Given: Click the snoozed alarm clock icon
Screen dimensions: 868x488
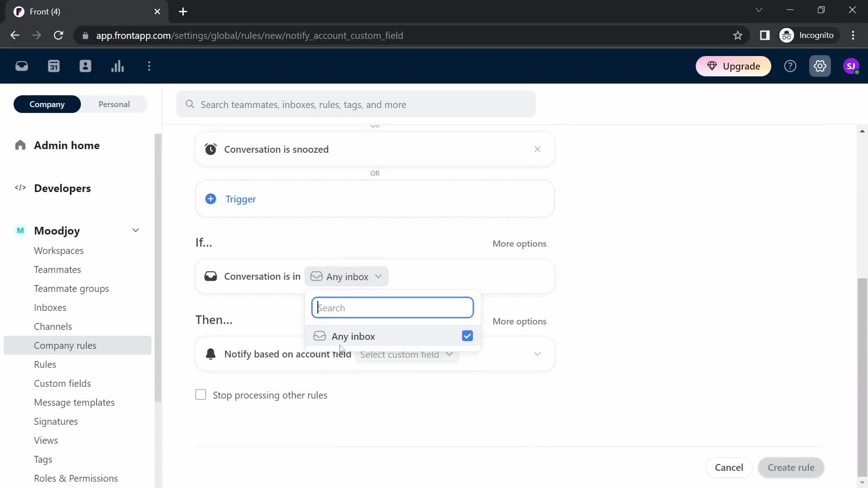Looking at the screenshot, I should 211,149.
